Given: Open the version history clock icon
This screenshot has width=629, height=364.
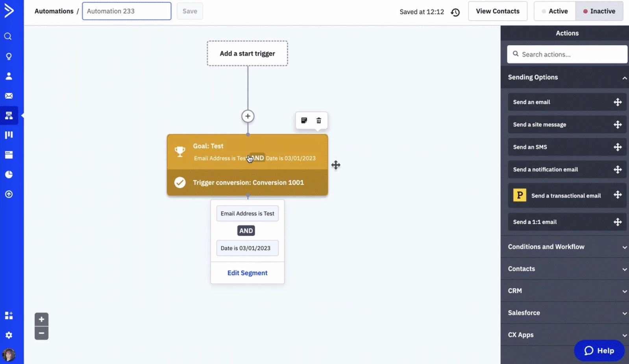Looking at the screenshot, I should pos(455,12).
